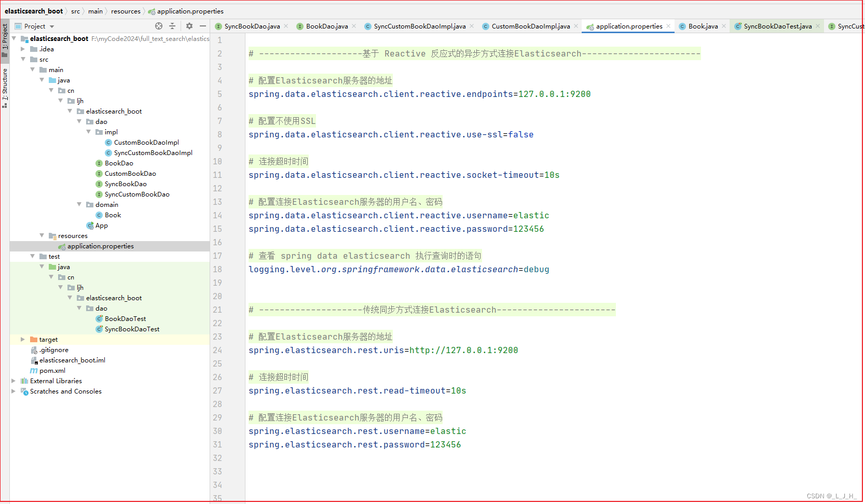Viewport: 865px width, 504px height.
Task: Collapse the resources folder
Action: (42, 235)
